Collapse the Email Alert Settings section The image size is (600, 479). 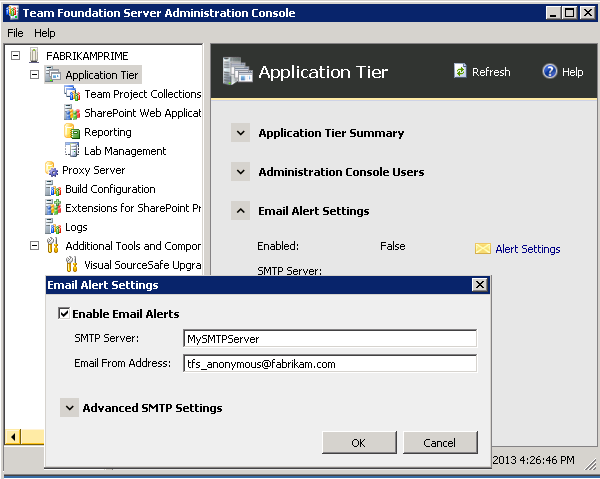[240, 211]
